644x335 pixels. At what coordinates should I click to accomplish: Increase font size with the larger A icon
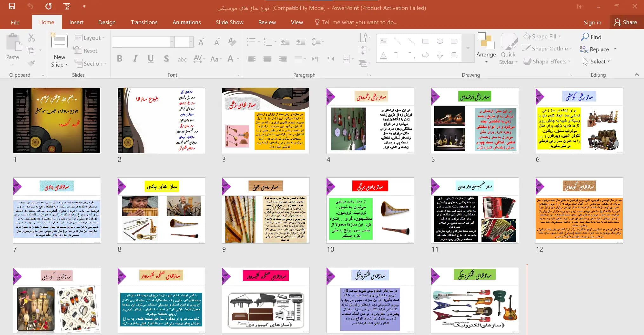click(x=201, y=42)
